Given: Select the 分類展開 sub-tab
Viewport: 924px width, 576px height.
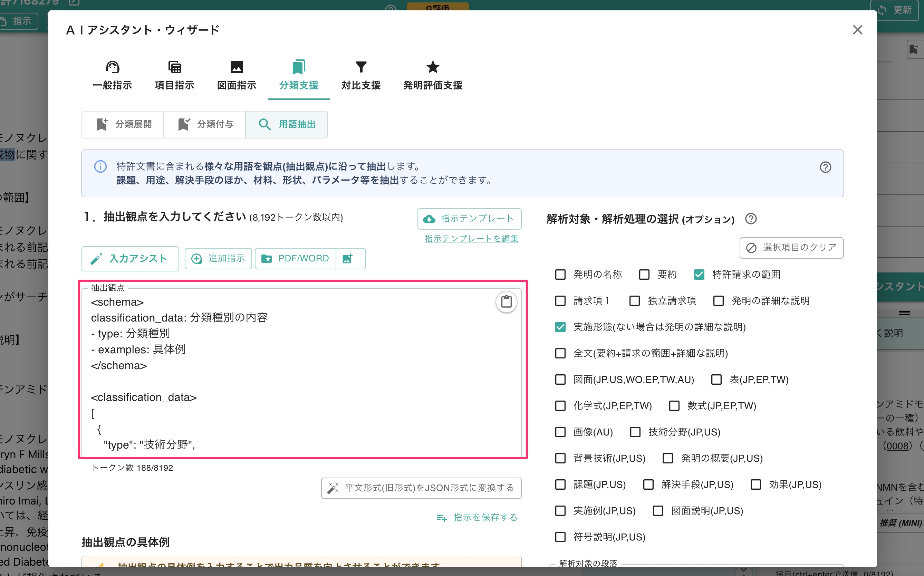Looking at the screenshot, I should (x=123, y=124).
